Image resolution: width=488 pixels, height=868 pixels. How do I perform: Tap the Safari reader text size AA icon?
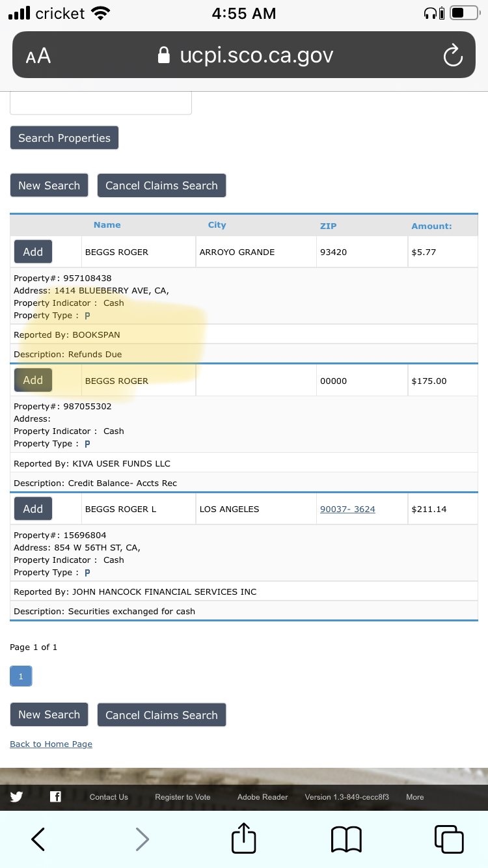(38, 56)
